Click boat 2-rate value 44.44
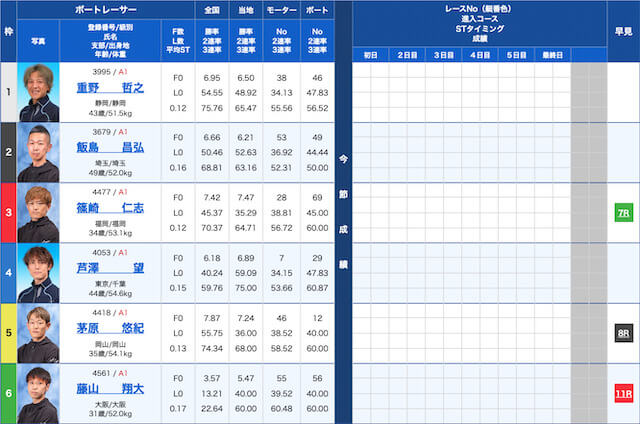This screenshot has width=640, height=424. click(317, 152)
